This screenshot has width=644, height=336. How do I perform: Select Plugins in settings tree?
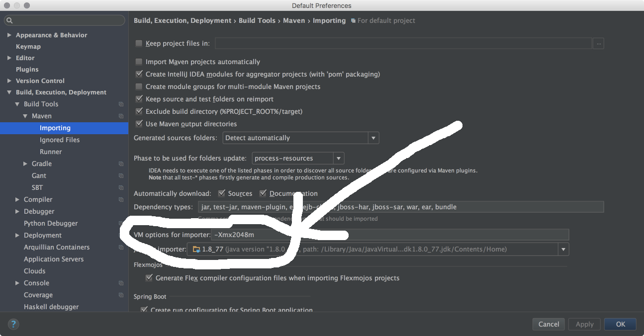click(x=27, y=70)
